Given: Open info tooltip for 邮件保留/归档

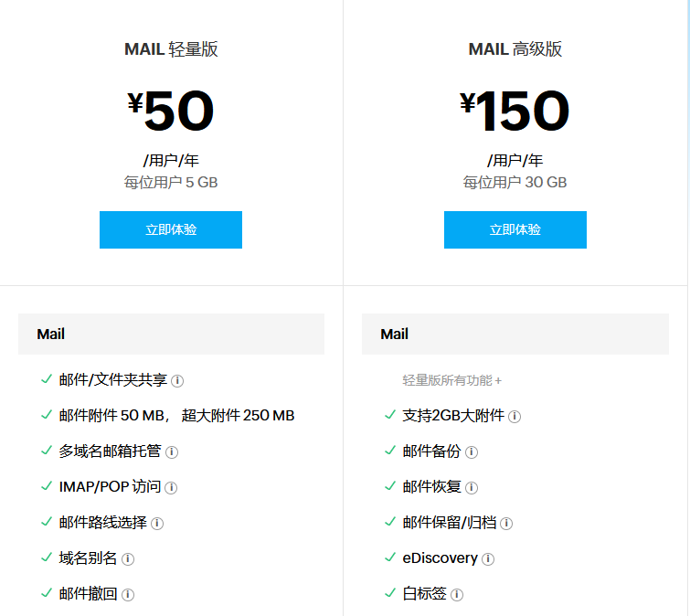Looking at the screenshot, I should (506, 524).
